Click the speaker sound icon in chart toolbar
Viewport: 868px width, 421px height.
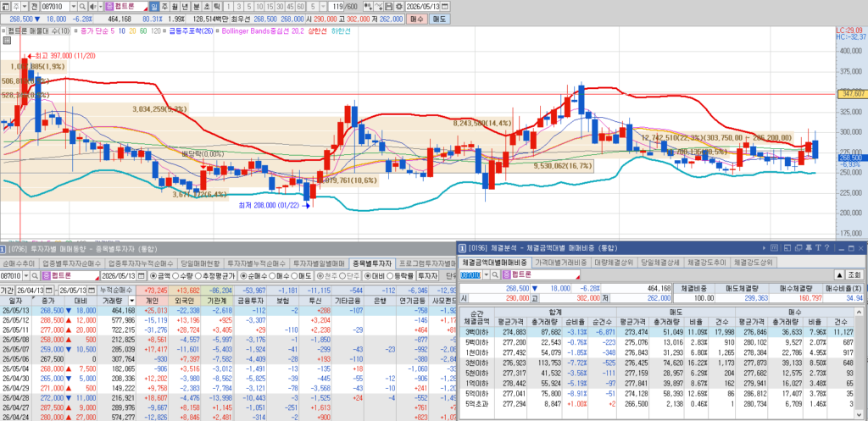(x=92, y=6)
